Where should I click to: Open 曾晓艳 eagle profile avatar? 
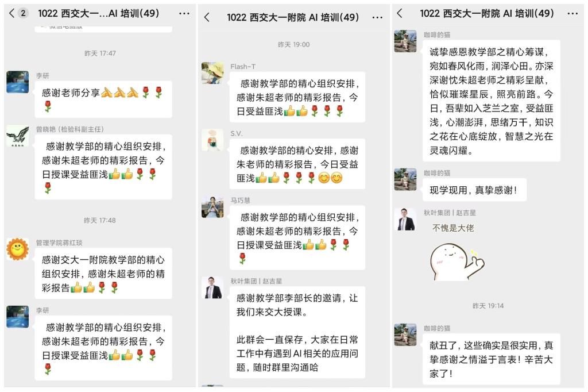(x=18, y=135)
